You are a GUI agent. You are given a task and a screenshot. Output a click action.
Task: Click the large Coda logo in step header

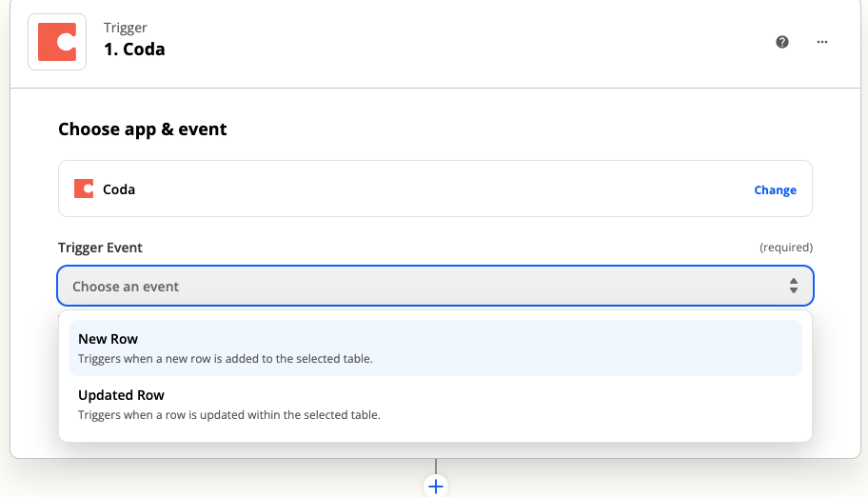pos(57,42)
